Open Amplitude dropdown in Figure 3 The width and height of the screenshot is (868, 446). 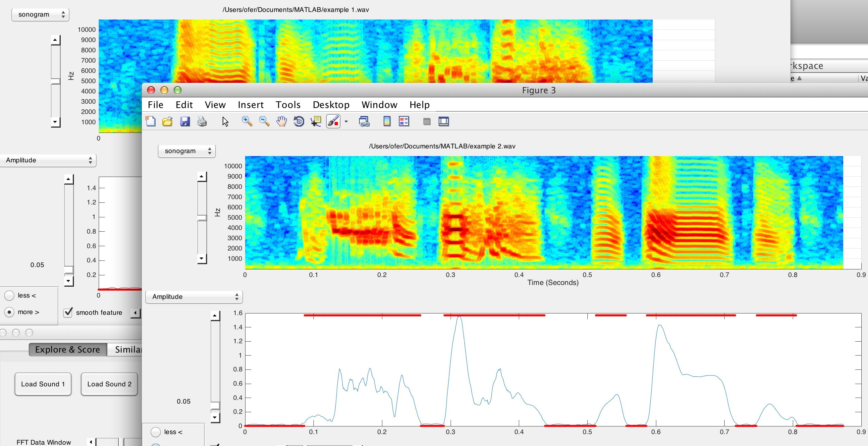tap(194, 297)
